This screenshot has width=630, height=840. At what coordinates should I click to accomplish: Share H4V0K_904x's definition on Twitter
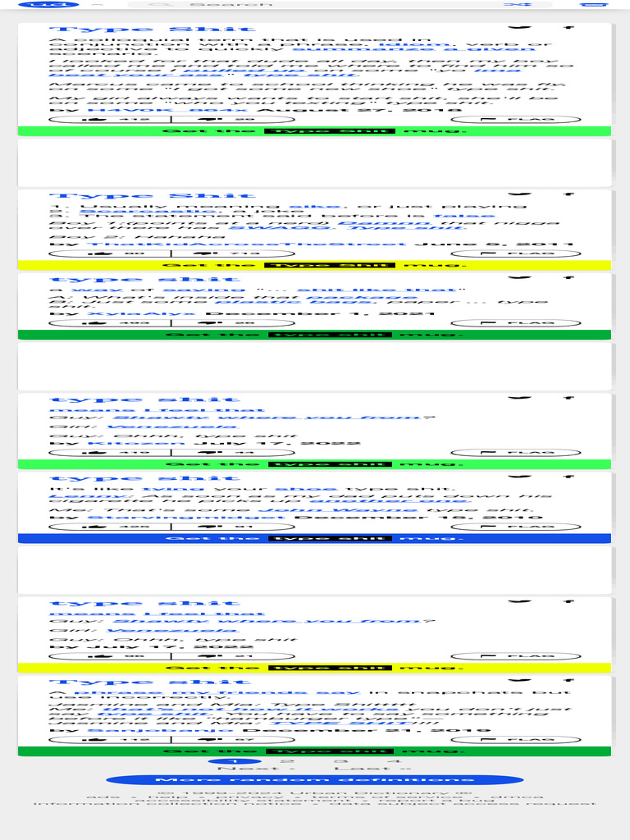519,27
